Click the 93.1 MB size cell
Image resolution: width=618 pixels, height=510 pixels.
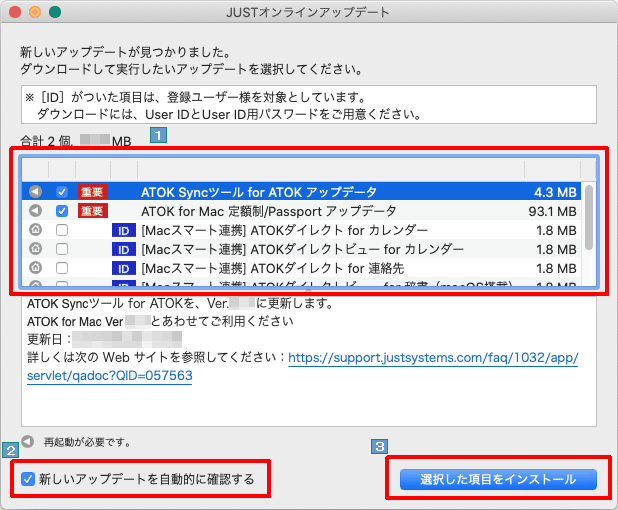(x=552, y=211)
